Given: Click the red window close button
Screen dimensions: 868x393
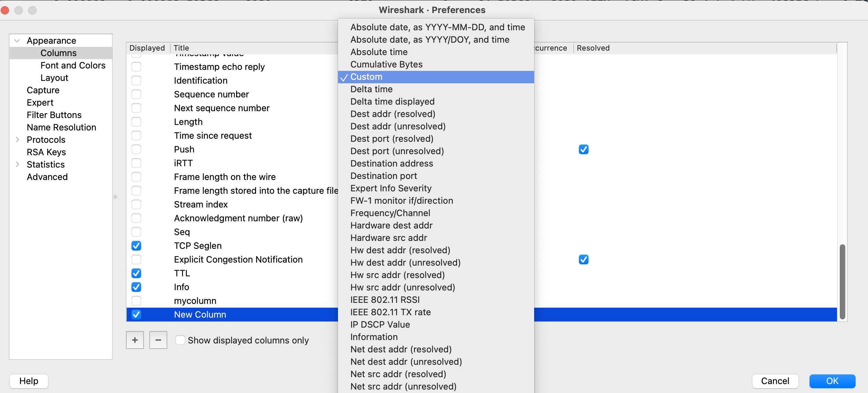Looking at the screenshot, I should coord(5,10).
